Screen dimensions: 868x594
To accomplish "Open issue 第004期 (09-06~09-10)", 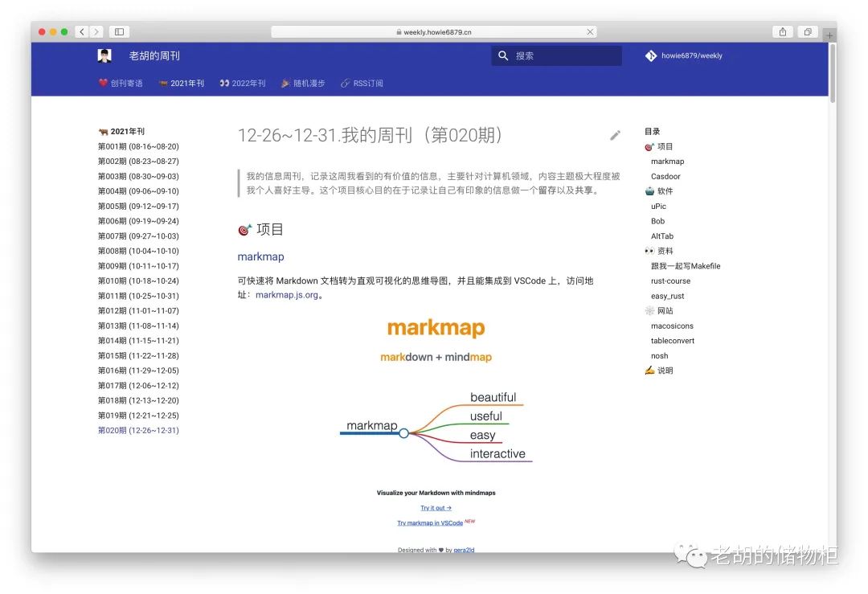I will pos(138,191).
